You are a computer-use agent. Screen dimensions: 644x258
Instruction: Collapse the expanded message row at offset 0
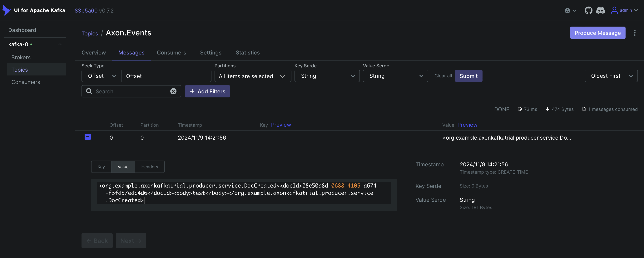click(87, 137)
